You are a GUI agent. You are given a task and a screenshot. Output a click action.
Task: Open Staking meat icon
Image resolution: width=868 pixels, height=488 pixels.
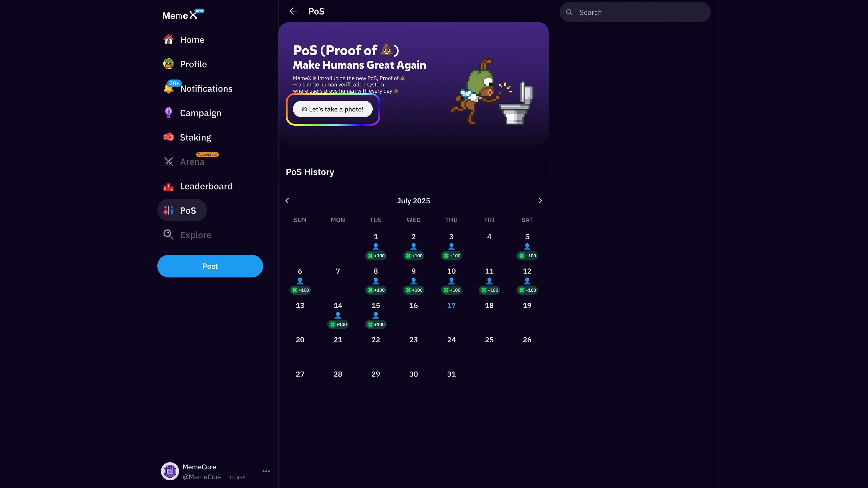coord(168,137)
